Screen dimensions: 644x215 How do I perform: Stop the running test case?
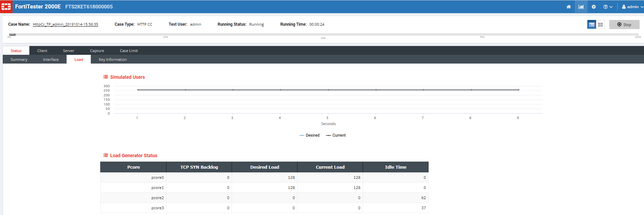[x=624, y=25]
